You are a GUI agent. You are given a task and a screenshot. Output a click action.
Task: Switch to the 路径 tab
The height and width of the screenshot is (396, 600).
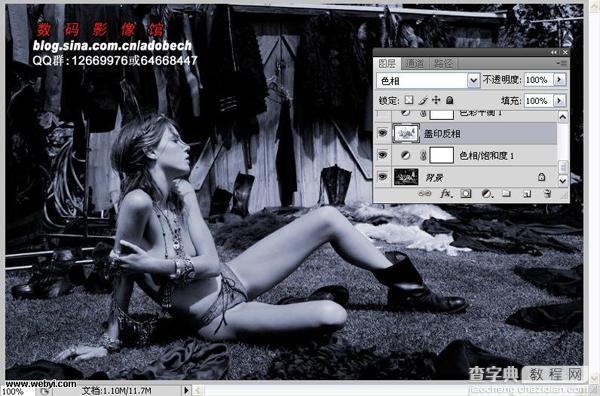(443, 64)
